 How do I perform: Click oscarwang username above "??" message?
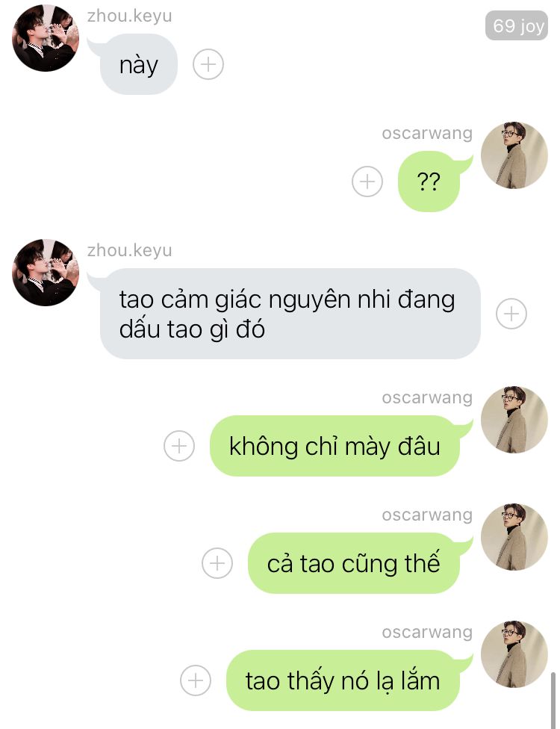pos(427,133)
